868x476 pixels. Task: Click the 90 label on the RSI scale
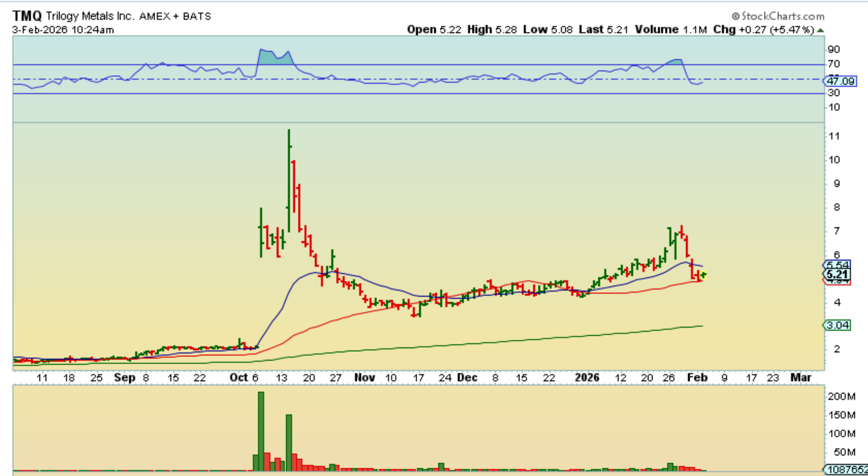834,49
